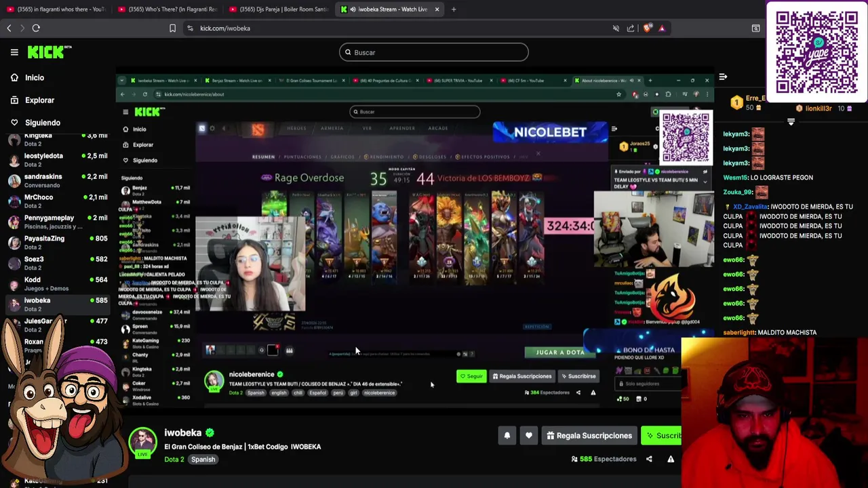Open Pennygameplay channel in sidebar
Image resolution: width=868 pixels, height=488 pixels.
(x=58, y=222)
